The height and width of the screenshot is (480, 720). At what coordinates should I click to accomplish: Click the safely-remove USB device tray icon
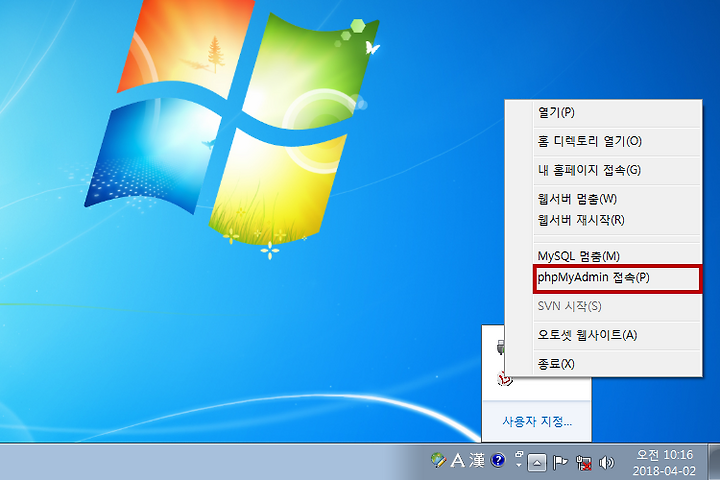coord(500,347)
